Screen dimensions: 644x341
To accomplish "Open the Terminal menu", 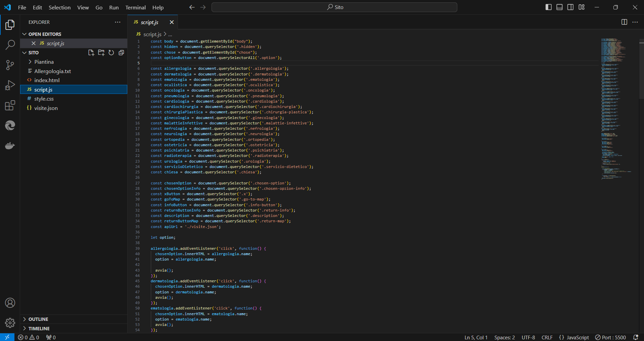I will (136, 7).
